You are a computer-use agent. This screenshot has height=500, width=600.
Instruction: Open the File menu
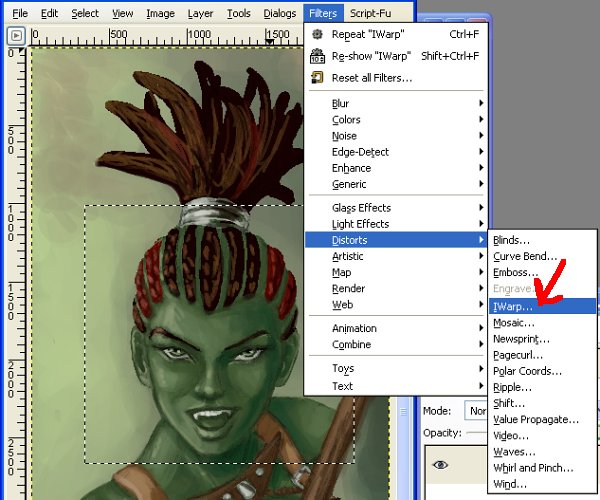[20, 13]
